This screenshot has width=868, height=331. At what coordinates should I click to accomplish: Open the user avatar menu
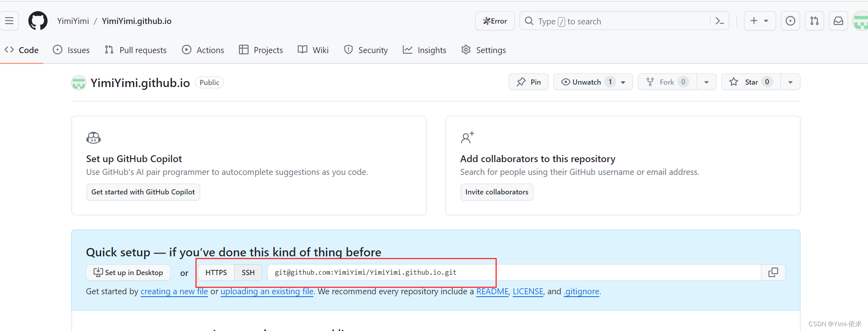click(860, 21)
